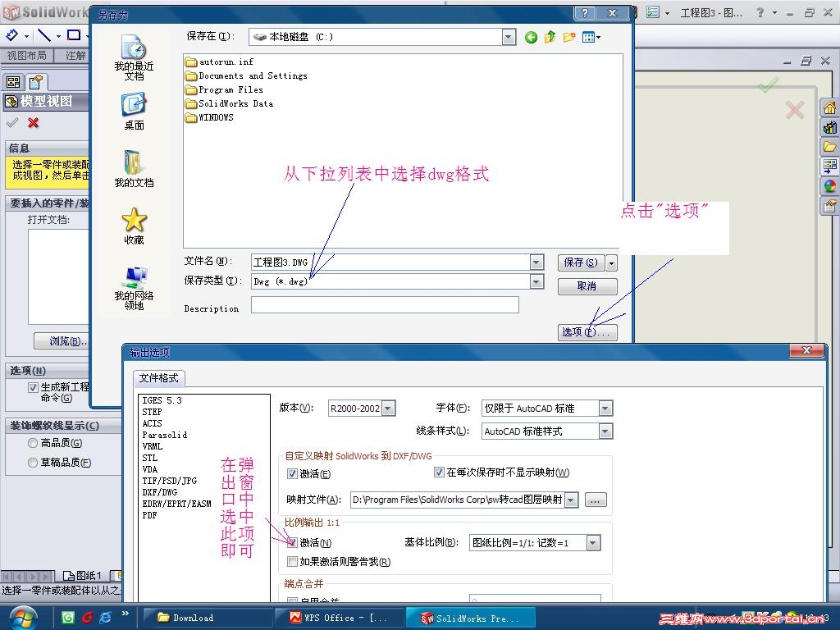Launch Internet Explorer from quick launch
The image size is (840, 630).
coord(106,618)
